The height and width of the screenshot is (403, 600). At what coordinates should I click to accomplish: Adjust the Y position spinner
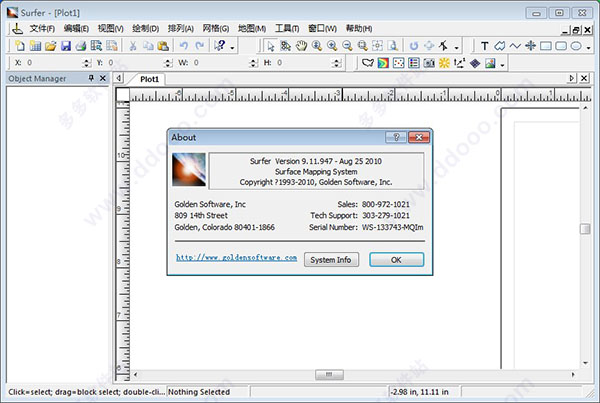pyautogui.click(x=168, y=63)
